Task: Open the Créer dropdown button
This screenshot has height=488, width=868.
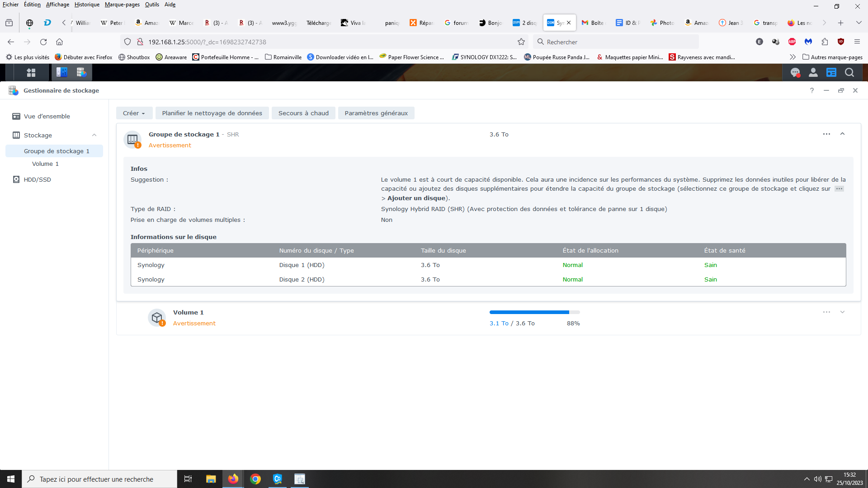Action: click(134, 113)
